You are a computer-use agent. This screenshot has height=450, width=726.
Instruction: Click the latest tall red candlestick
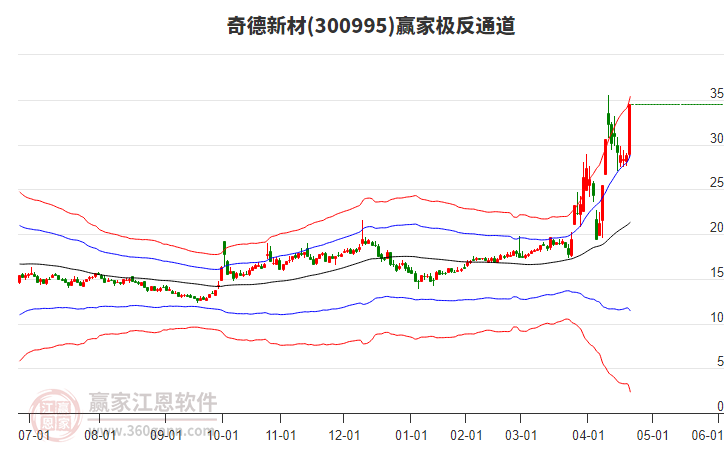point(630,130)
